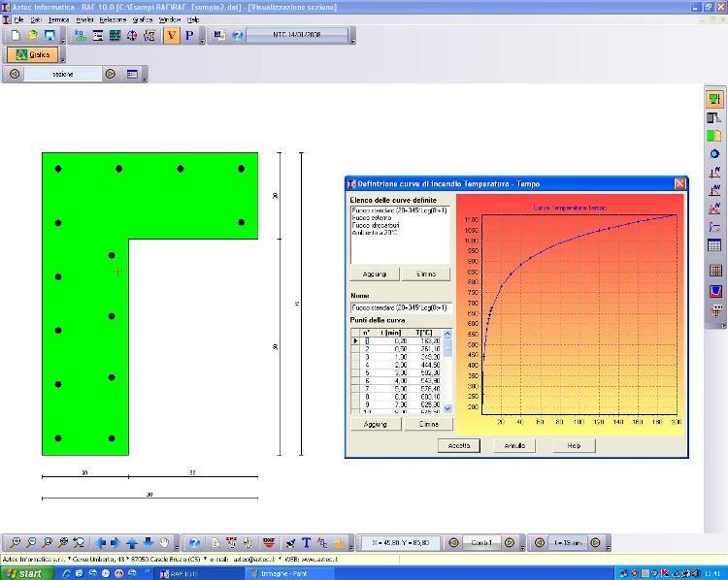Click the blue P toolbar icon

(x=189, y=36)
